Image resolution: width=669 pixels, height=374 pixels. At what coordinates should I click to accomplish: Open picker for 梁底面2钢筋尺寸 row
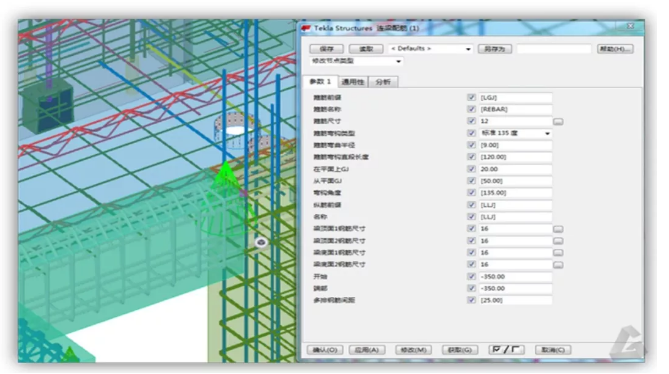(x=558, y=265)
